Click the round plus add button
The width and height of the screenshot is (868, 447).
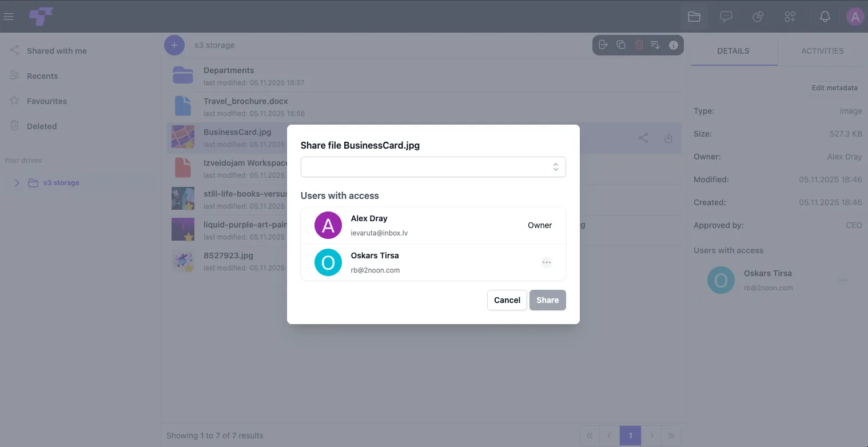tap(174, 45)
